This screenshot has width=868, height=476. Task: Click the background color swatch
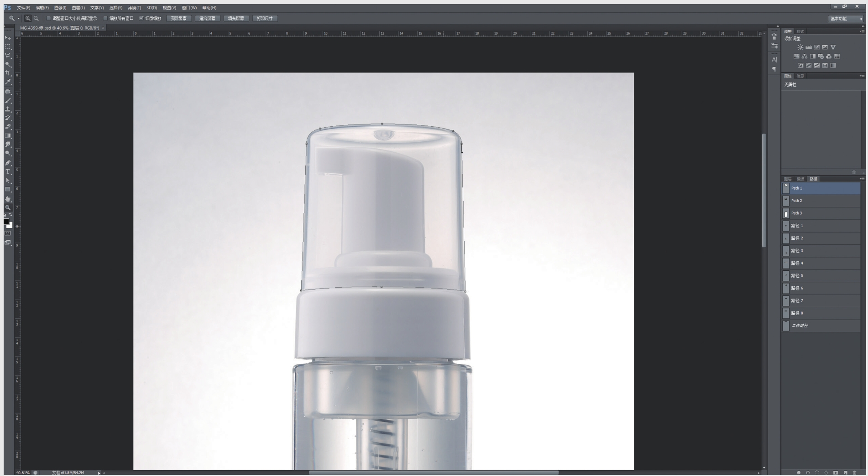(10, 225)
